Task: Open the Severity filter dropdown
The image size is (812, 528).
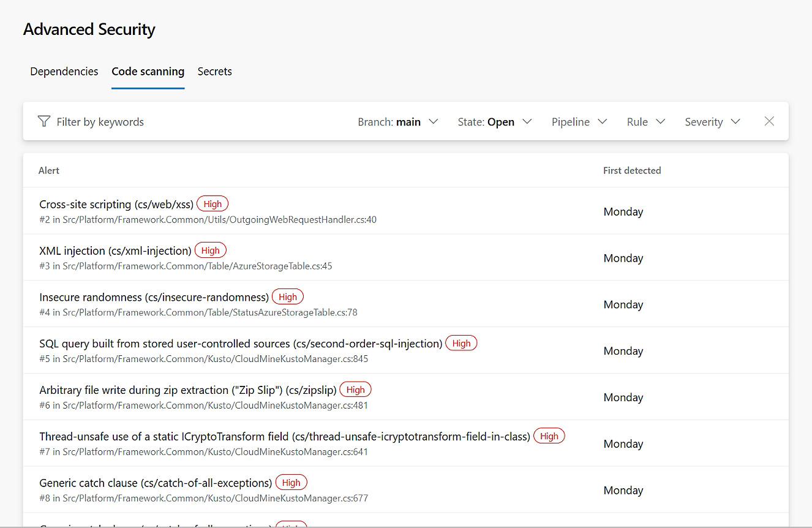Action: 712,122
